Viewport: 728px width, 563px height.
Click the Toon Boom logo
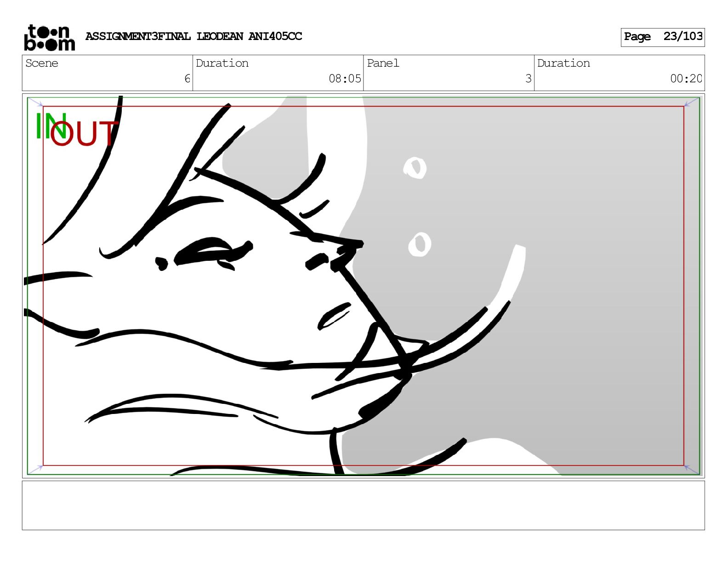pos(49,37)
